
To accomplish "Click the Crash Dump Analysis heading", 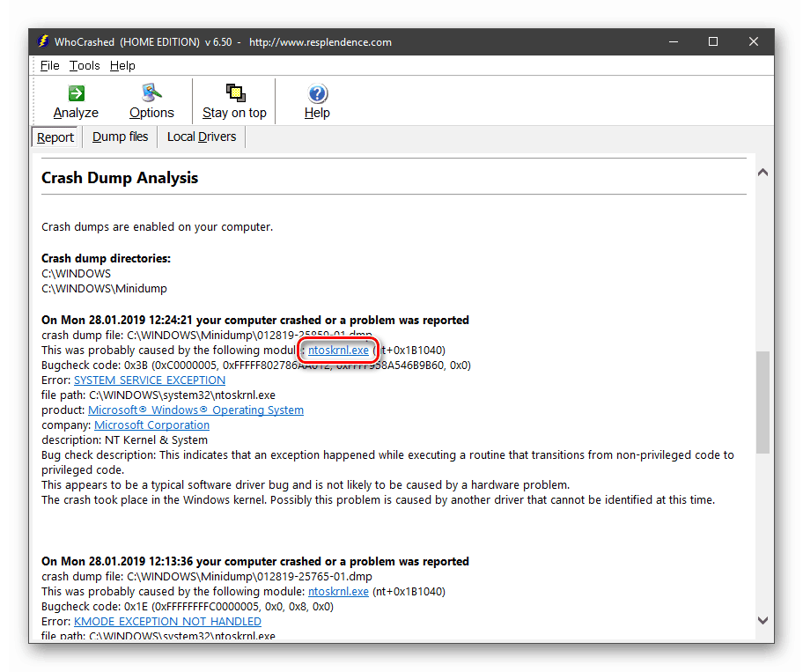I will pos(120,178).
